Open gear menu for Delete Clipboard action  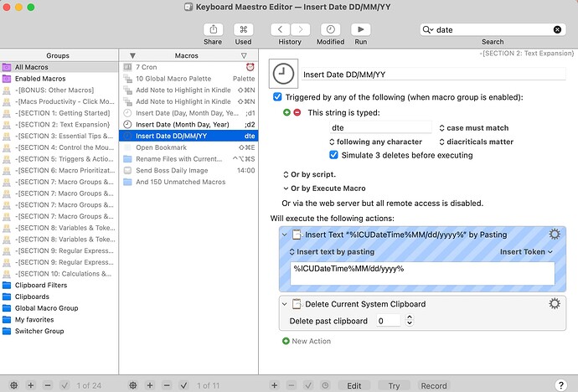[x=554, y=304]
